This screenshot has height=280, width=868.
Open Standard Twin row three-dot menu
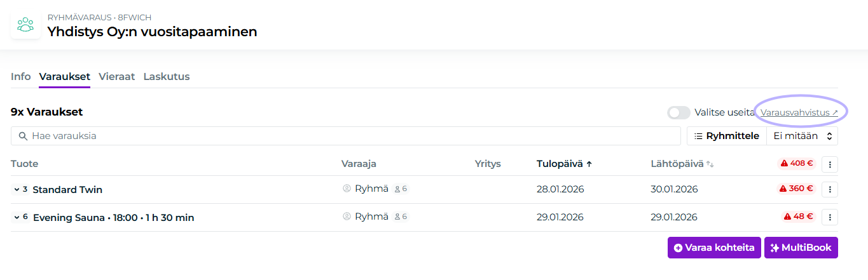coord(829,189)
